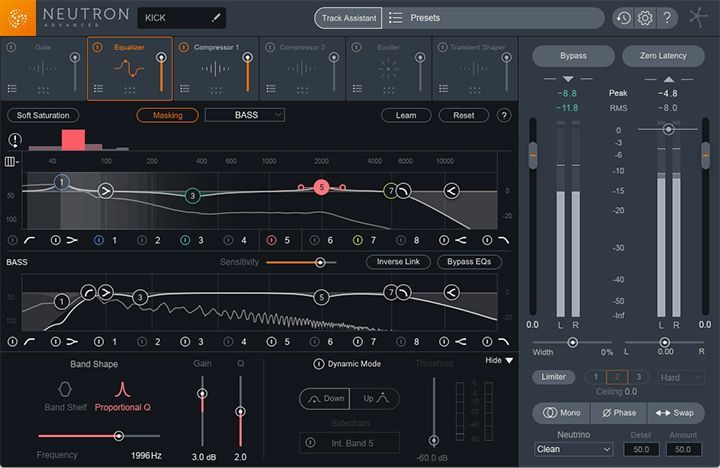Viewport: 720px width, 468px height.
Task: Toggle Exciter module power
Action: click(x=356, y=47)
